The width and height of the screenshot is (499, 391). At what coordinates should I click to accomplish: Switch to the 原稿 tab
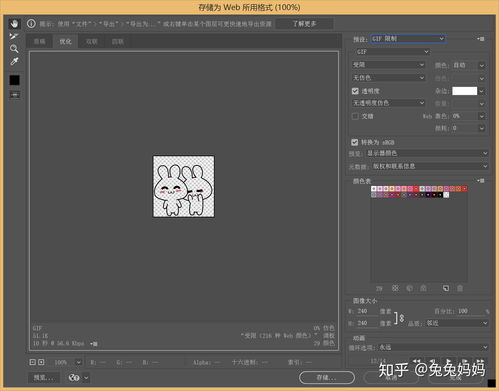tap(39, 41)
